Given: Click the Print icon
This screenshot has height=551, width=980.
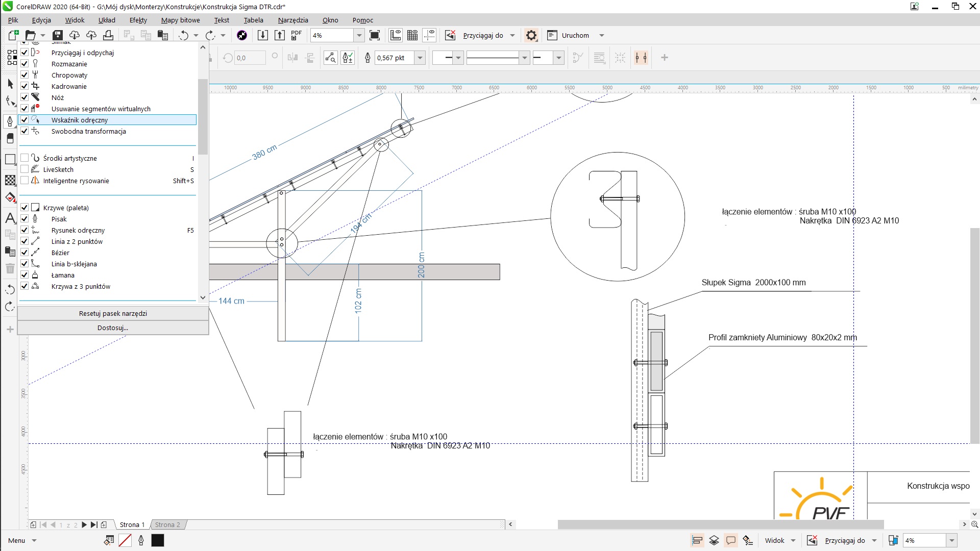Looking at the screenshot, I should click(108, 35).
